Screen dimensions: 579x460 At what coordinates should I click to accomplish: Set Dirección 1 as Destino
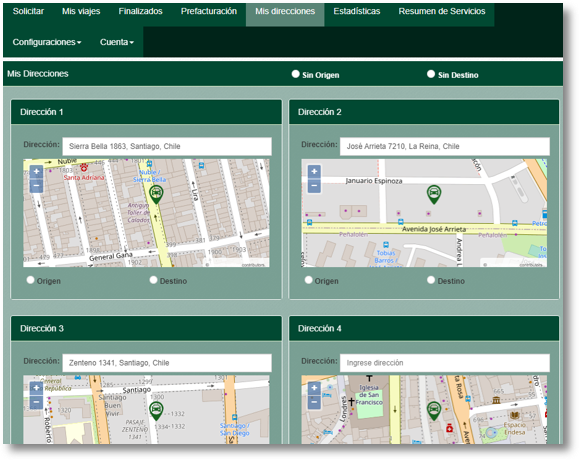tap(154, 280)
